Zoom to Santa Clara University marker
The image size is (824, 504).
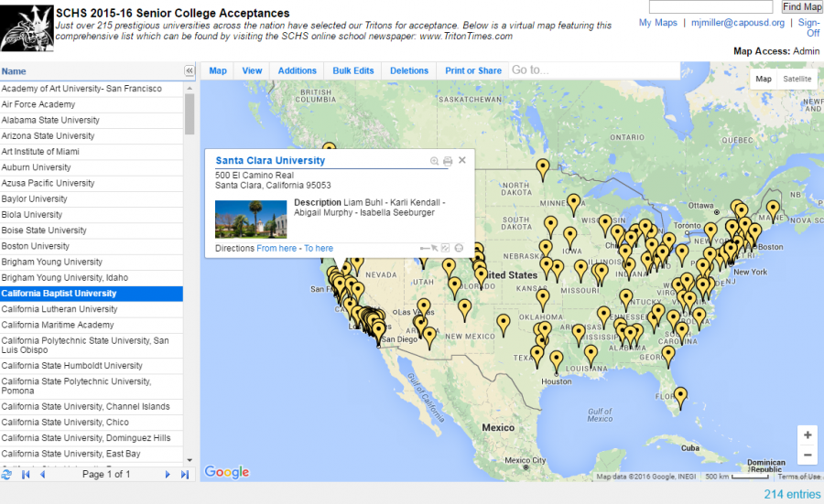click(435, 161)
